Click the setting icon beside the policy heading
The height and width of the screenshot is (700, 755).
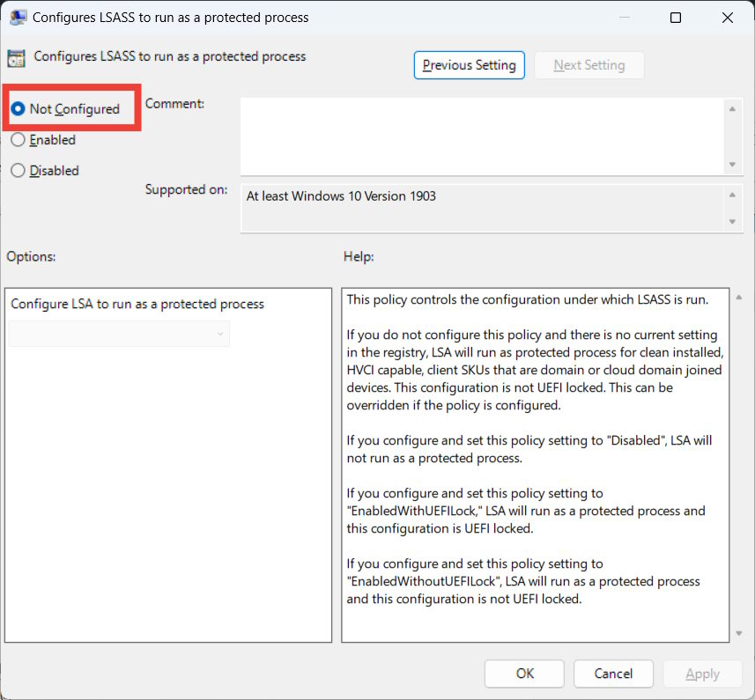tap(16, 56)
